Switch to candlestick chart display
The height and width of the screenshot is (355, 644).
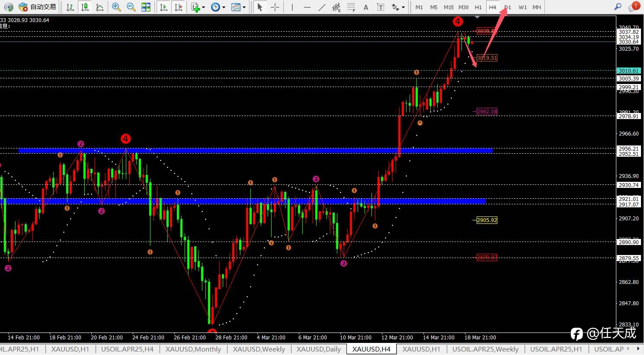pos(85,7)
